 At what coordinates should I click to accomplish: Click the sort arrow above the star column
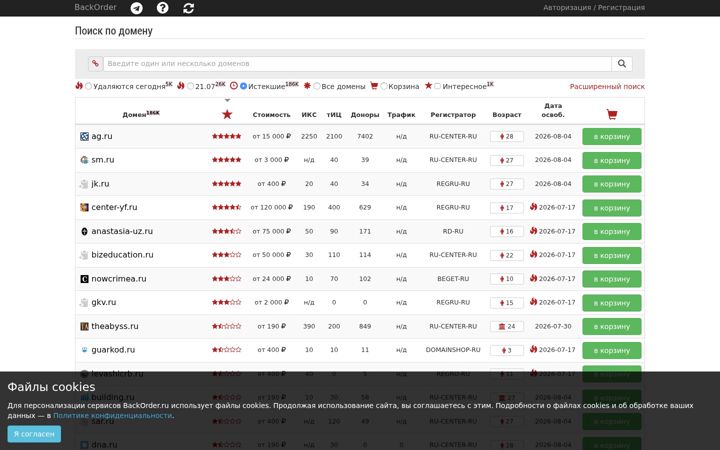click(x=227, y=100)
